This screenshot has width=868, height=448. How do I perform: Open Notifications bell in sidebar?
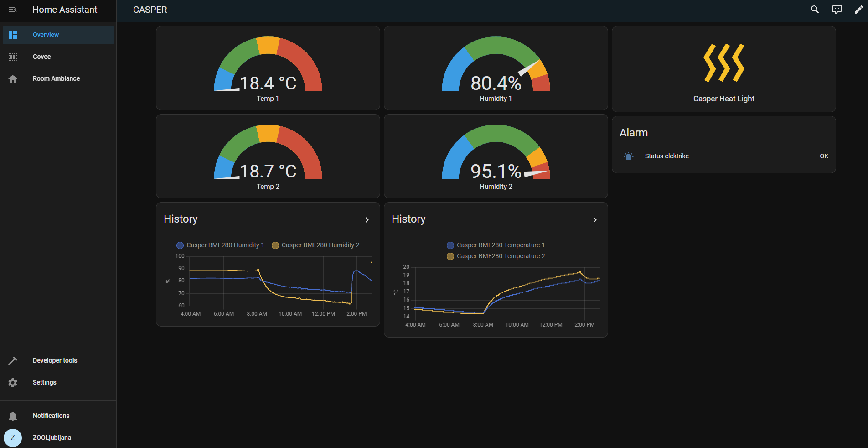[13, 416]
